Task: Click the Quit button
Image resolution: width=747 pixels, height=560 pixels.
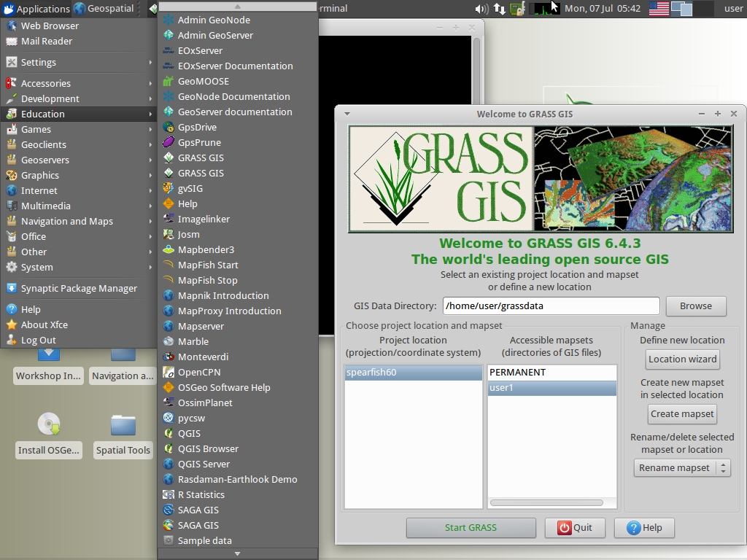Action: tap(575, 528)
